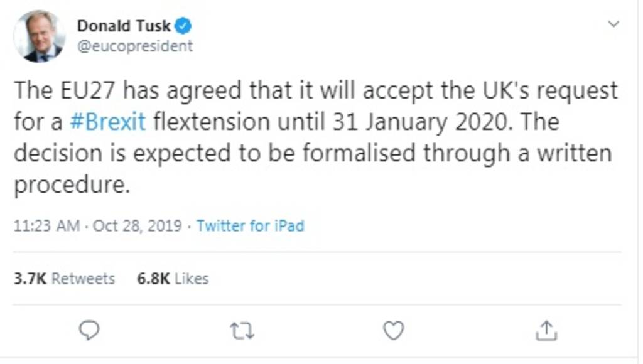
Task: Open the share tweet icon
Action: [x=546, y=330]
